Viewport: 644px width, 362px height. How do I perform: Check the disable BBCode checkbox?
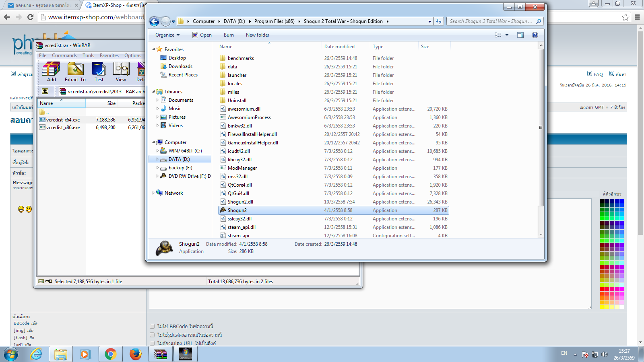[152, 326]
